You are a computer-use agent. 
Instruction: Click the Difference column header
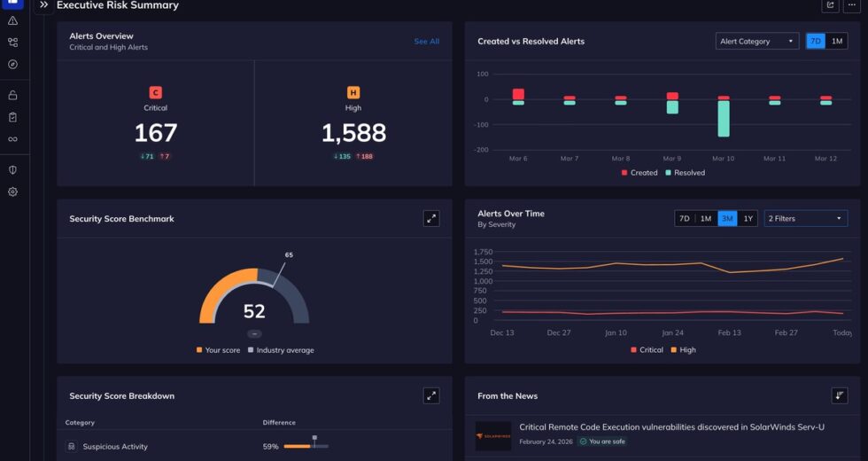pos(279,422)
